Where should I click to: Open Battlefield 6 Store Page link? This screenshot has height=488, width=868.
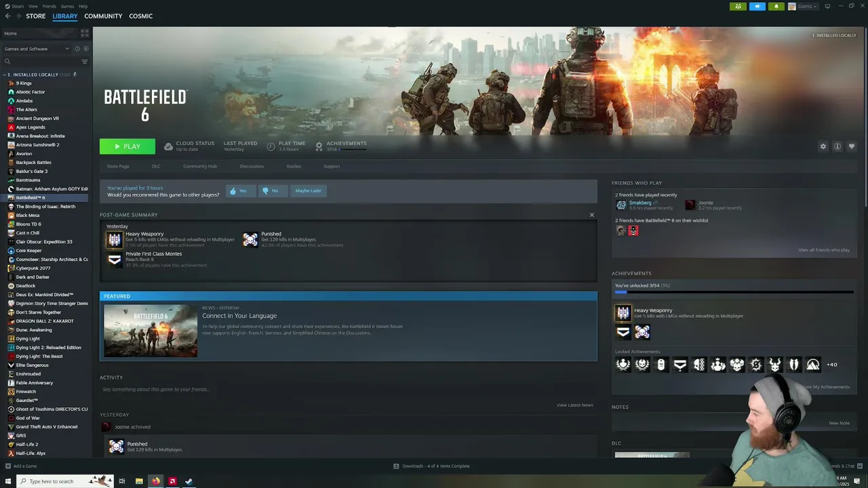point(118,166)
